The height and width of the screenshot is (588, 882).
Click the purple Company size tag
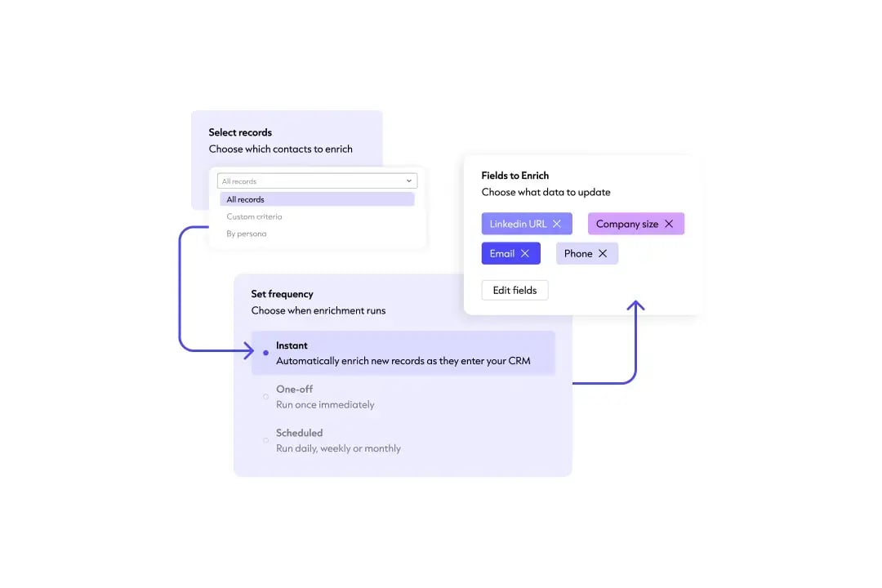pyautogui.click(x=627, y=224)
